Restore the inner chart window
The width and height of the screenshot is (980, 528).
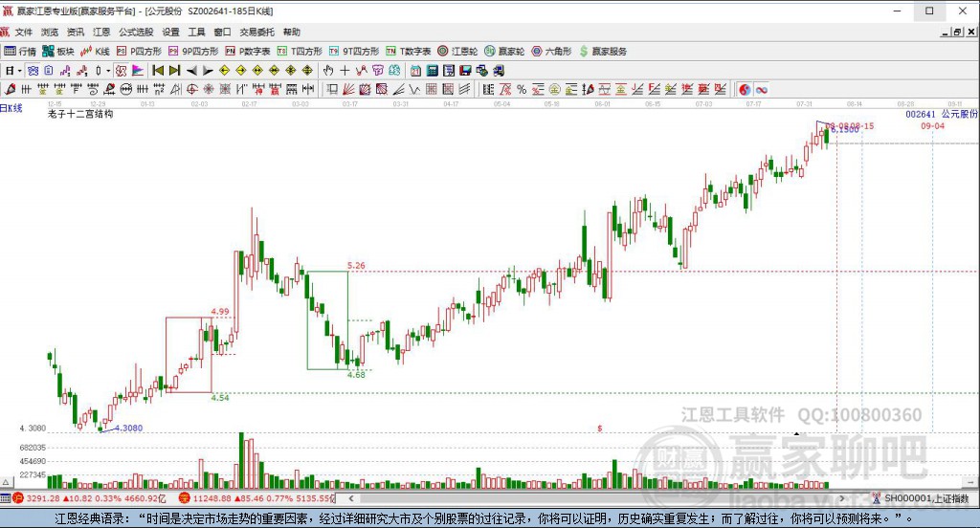[x=957, y=32]
